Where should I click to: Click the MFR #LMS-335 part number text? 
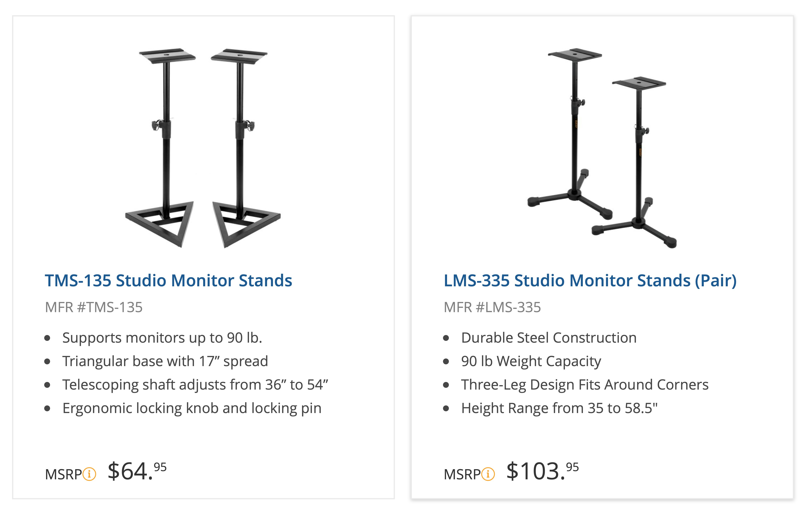(492, 307)
